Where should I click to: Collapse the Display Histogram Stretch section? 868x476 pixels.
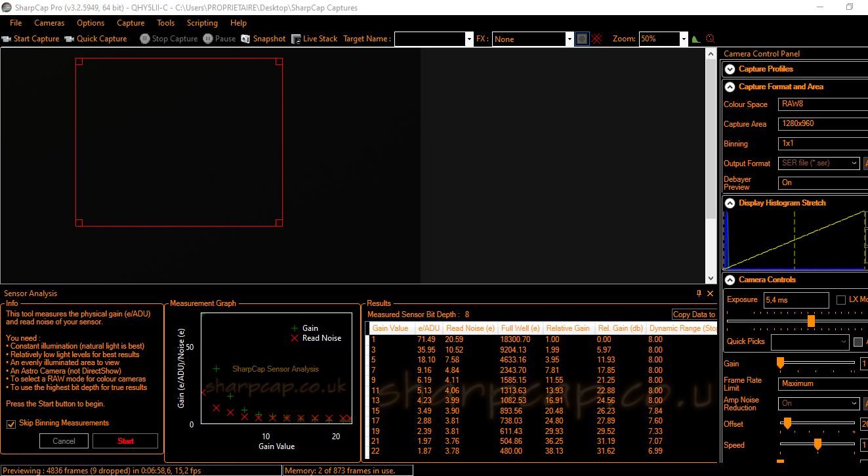coord(730,203)
